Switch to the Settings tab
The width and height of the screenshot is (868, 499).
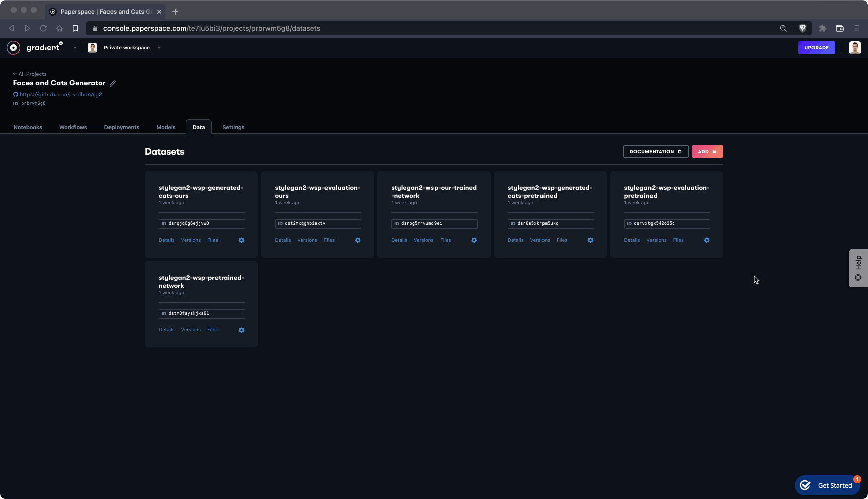click(x=233, y=127)
